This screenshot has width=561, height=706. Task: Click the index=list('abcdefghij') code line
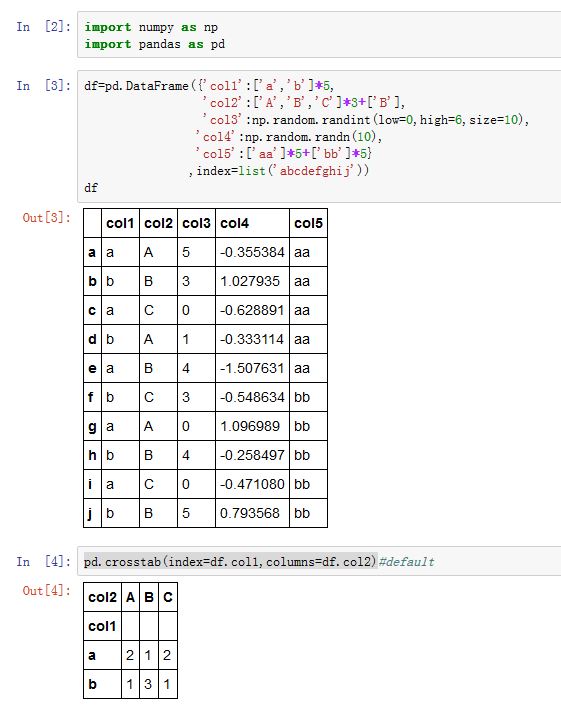[x=279, y=171]
